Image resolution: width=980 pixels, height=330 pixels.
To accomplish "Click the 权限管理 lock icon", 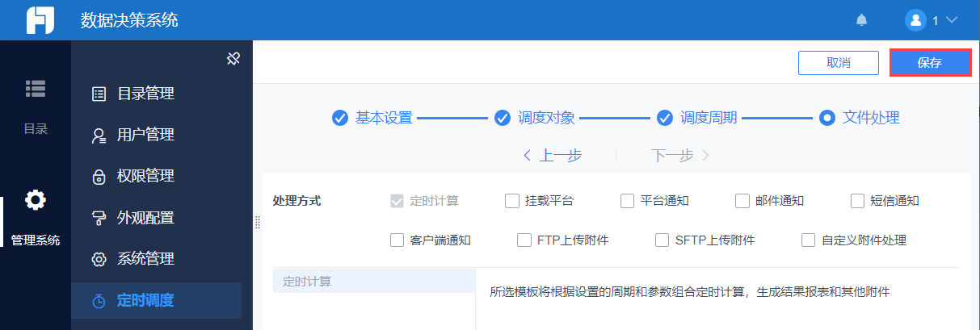I will [x=99, y=177].
